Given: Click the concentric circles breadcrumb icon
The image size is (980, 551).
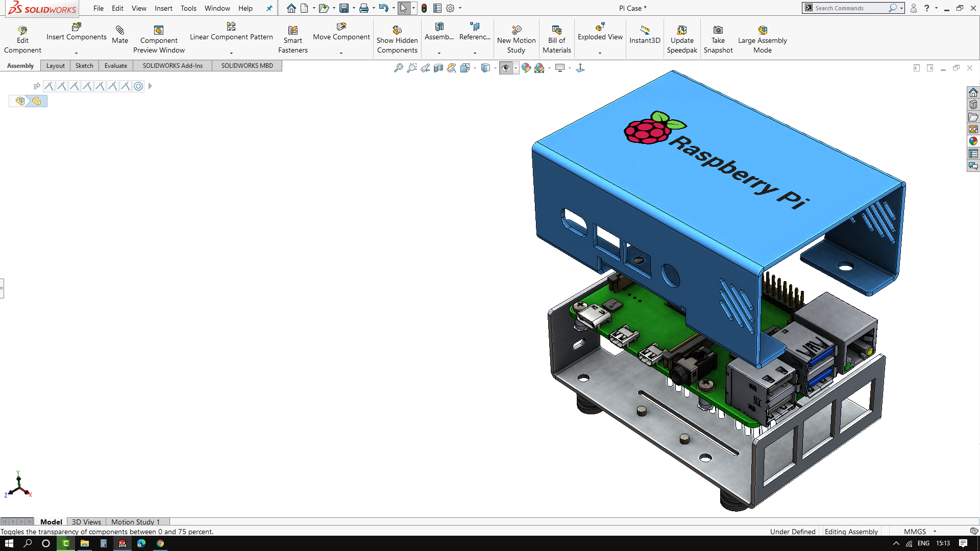Looking at the screenshot, I should click(138, 86).
